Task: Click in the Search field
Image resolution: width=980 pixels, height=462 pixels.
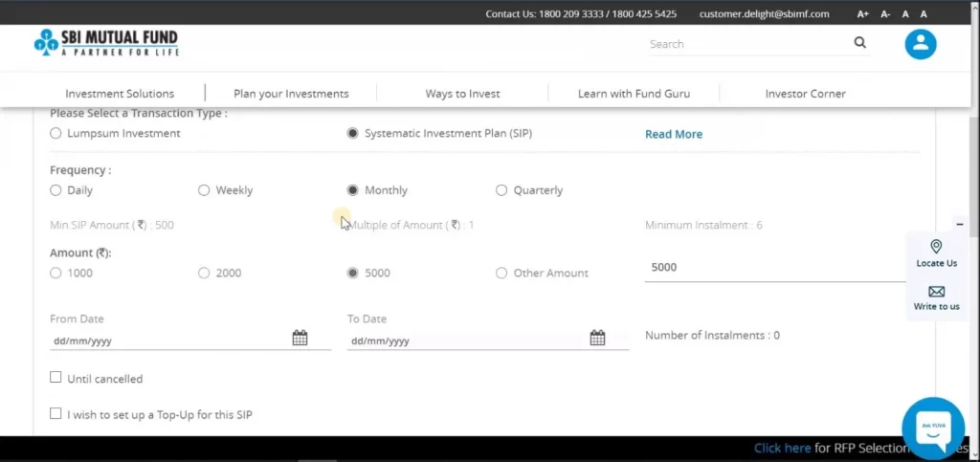Action: [x=750, y=44]
